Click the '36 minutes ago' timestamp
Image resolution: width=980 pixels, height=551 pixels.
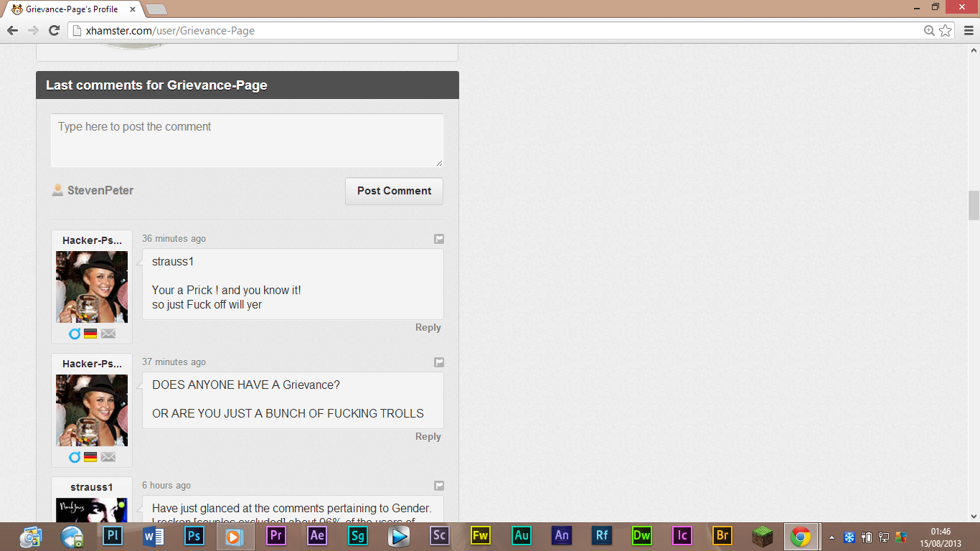pos(174,239)
